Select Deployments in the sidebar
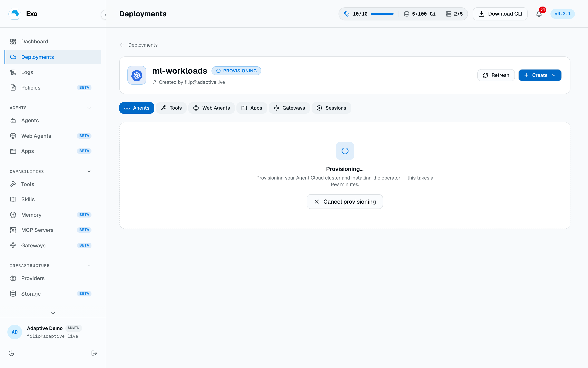Screen dimensions: 588x368 53,57
